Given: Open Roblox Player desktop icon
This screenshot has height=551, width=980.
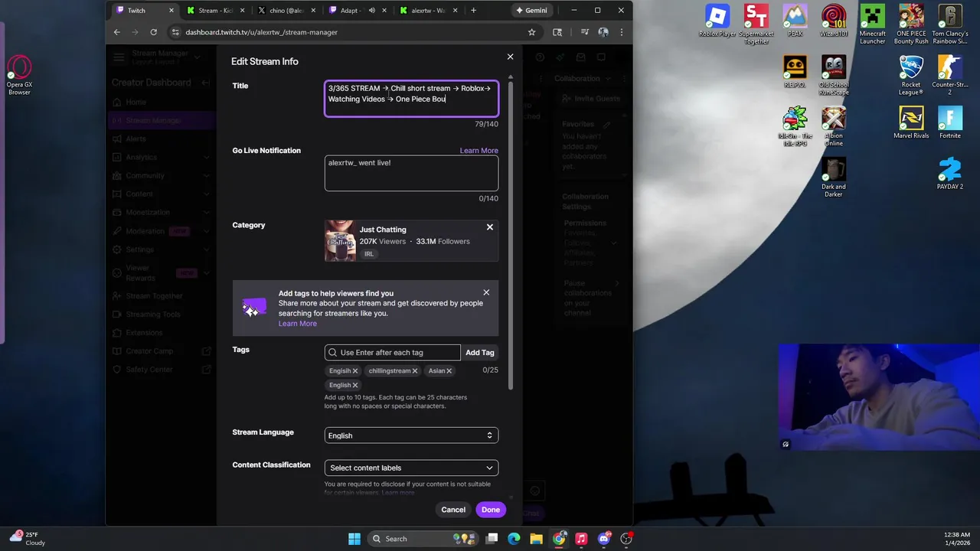Looking at the screenshot, I should (x=717, y=21).
